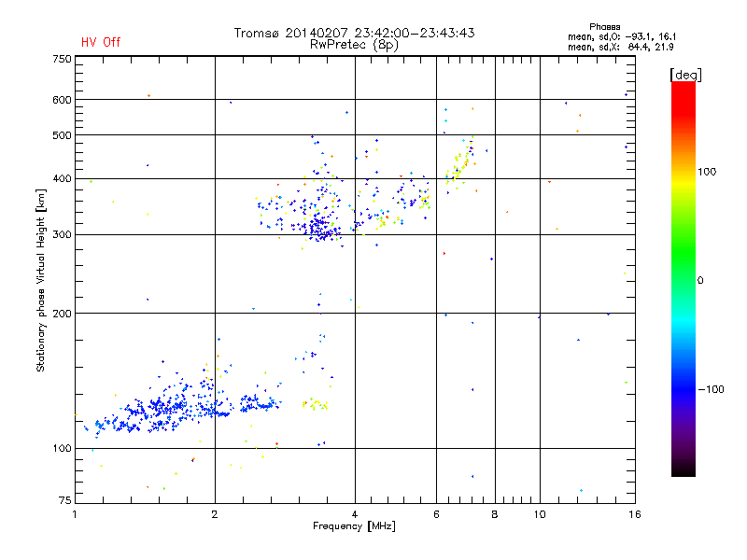
Task: Click the frequency axis "1" label
Action: tap(75, 514)
